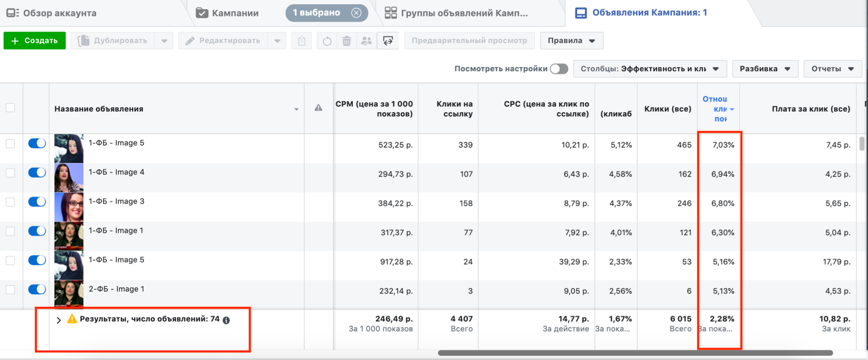
Task: Open the 'Группы объявлений' tab
Action: coord(457,13)
